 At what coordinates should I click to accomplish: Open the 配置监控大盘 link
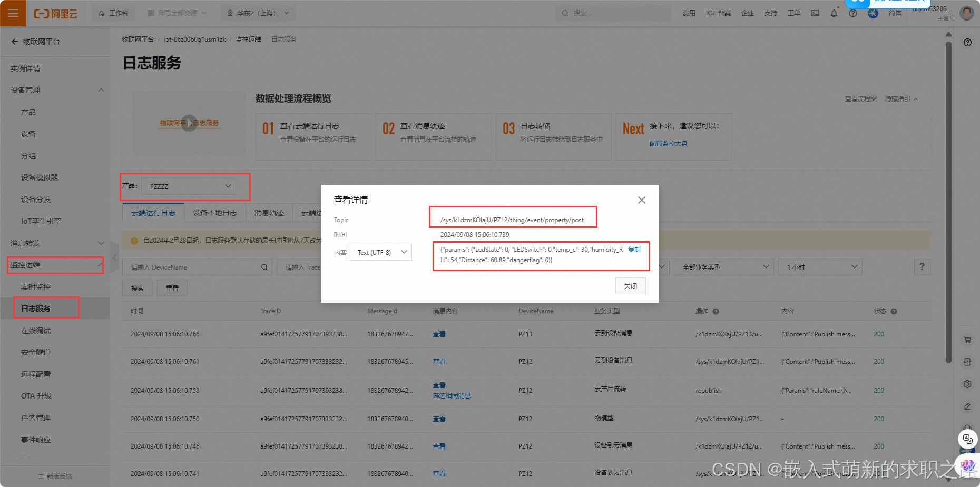(668, 144)
